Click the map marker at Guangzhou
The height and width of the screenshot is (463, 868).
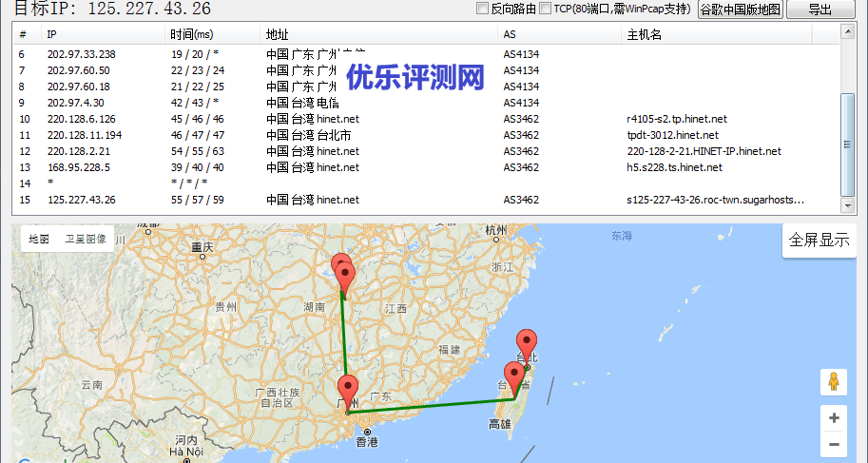point(348,394)
